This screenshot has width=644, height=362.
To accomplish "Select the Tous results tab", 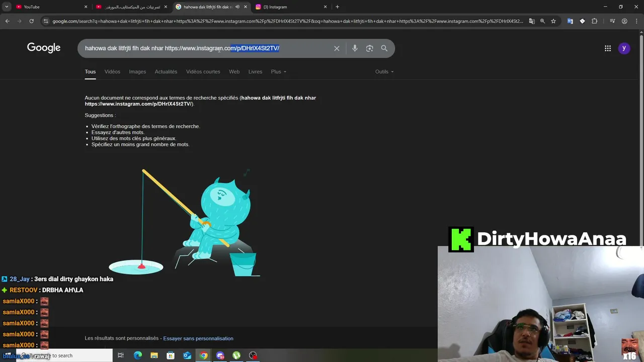I will click(x=90, y=72).
